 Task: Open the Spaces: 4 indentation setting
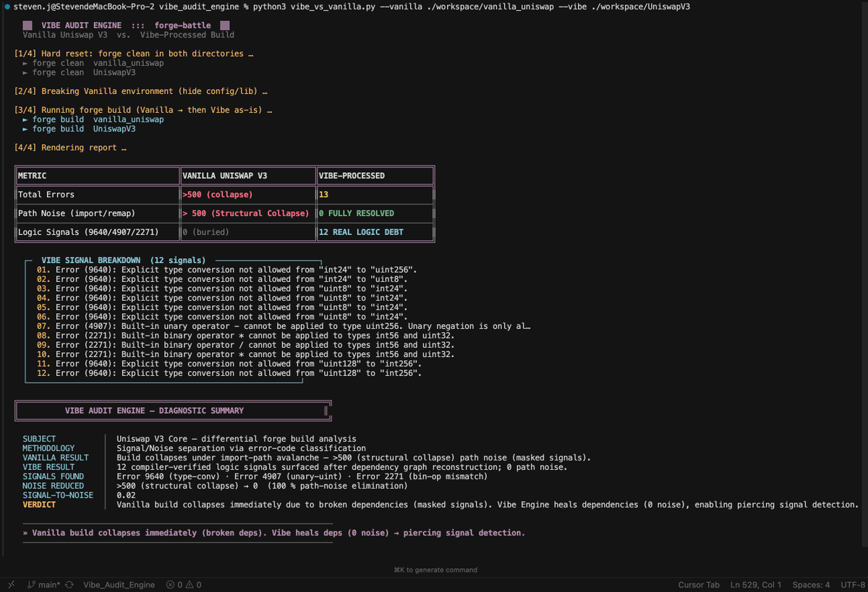(812, 584)
